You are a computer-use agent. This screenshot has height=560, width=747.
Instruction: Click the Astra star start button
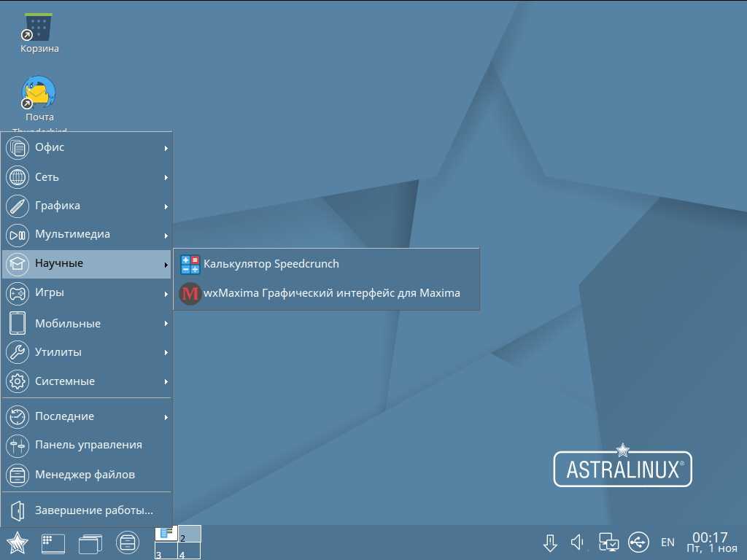tap(17, 542)
